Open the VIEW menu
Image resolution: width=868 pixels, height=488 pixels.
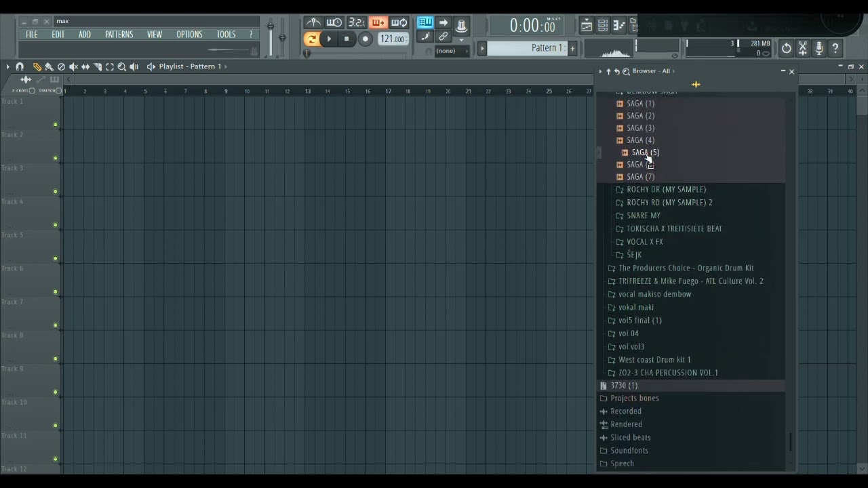tap(155, 35)
